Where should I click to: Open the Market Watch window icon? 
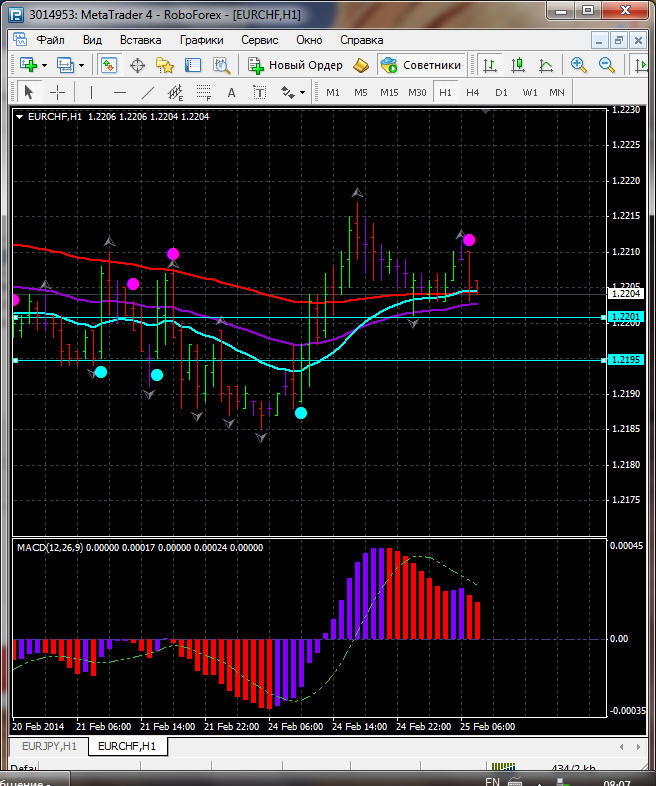[109, 65]
